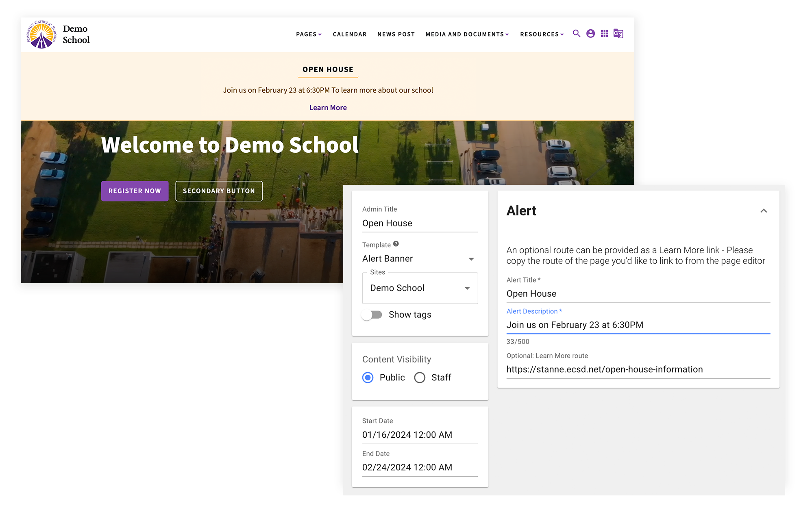Viewport: 812px width, 508px height.
Task: Click the search magnifier icon
Action: [576, 34]
